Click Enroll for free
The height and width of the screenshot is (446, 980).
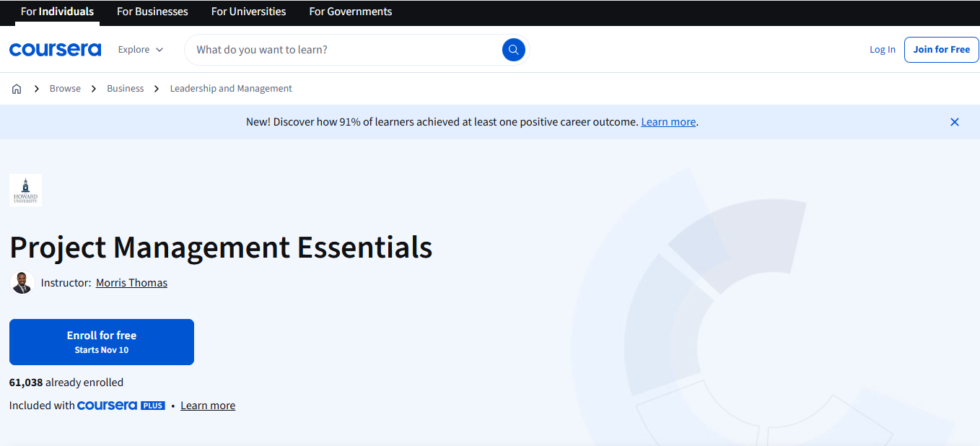101,341
